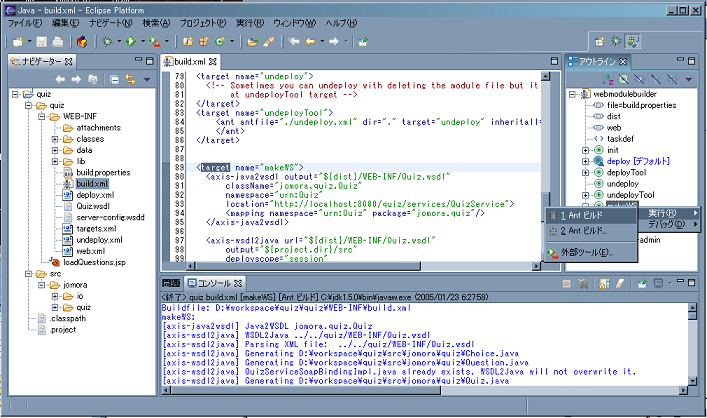Open the Navigator view dropdown menu
Screen dimensions: 707x418
147,78
